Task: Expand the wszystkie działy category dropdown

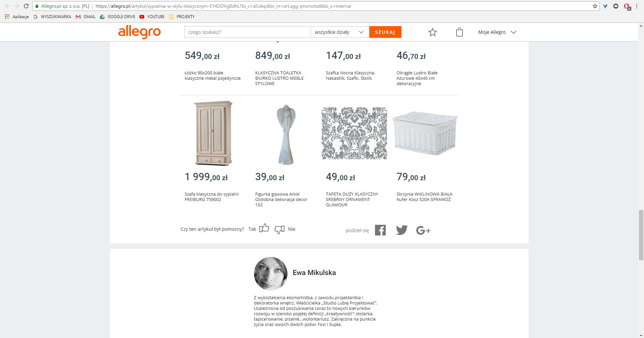Action: 340,32
